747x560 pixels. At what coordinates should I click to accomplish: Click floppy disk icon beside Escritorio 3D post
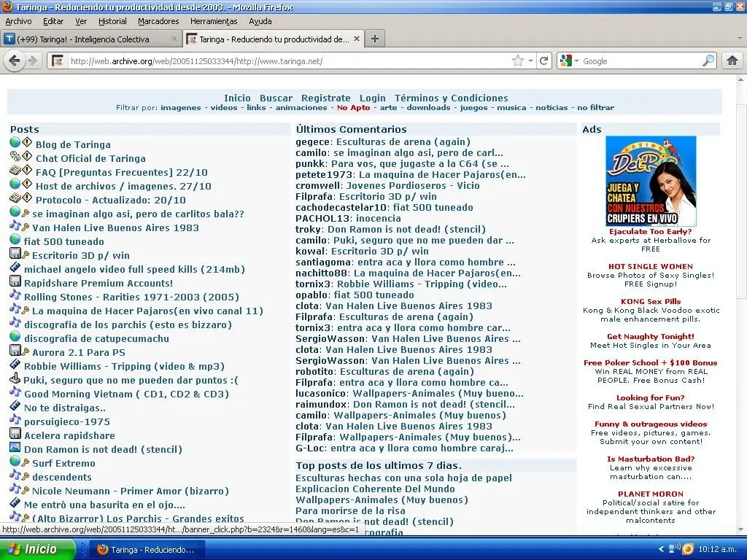[x=15, y=253]
